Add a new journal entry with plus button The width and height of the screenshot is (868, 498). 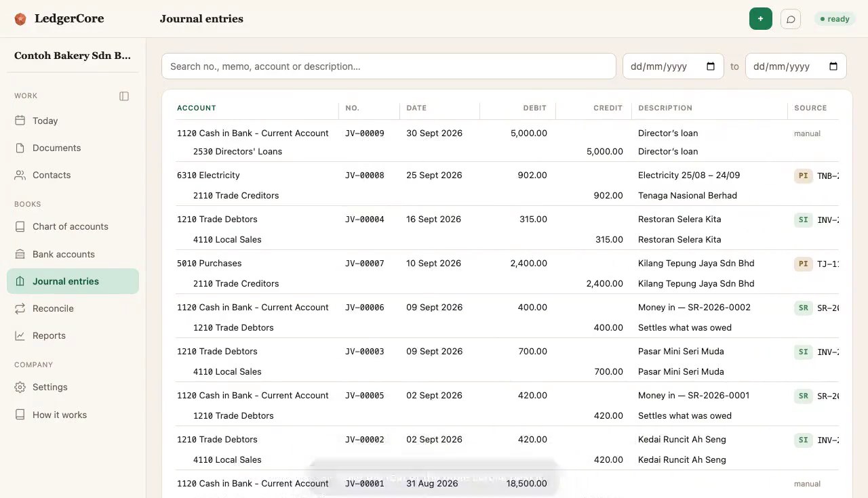coord(760,19)
